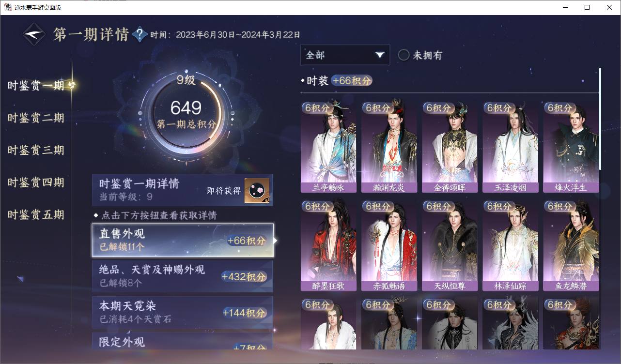Viewport: 621px width, 364px height.
Task: Switch to the 时鉴赏三期 tab
Action: click(36, 150)
